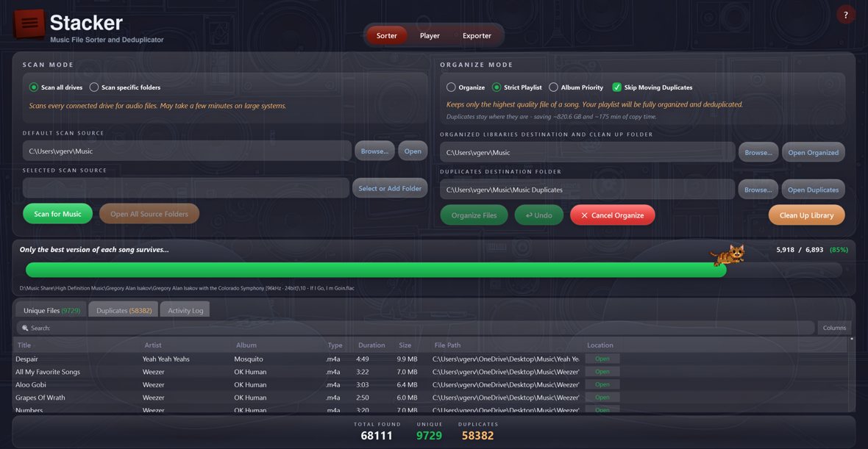868x449 pixels.
Task: Sort by Title column header
Action: pos(24,345)
